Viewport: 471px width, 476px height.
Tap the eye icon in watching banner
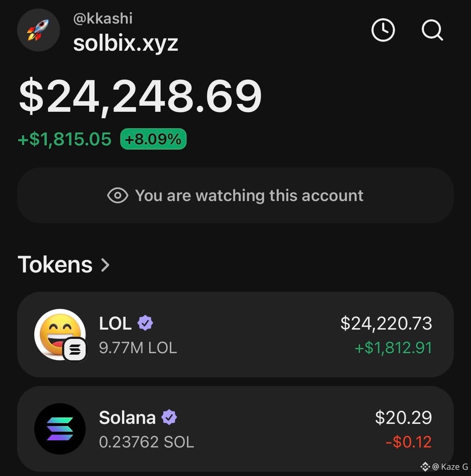point(118,196)
